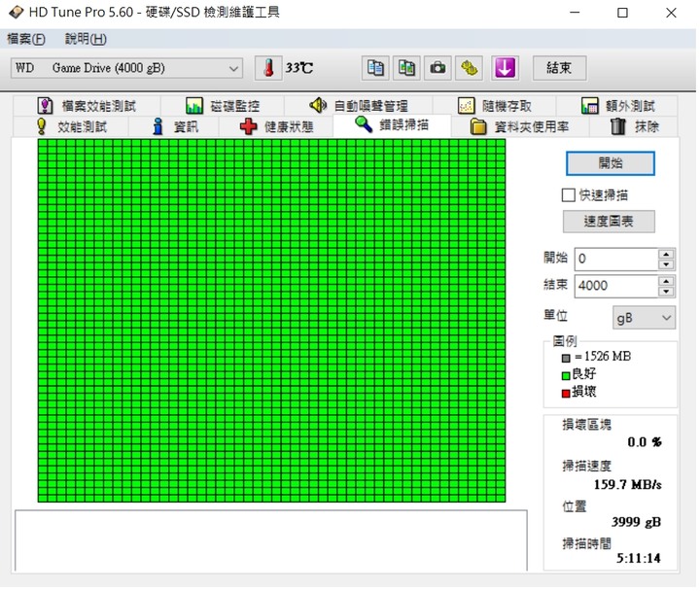700x591 pixels.
Task: Click the 開始 value input field
Action: 616,259
